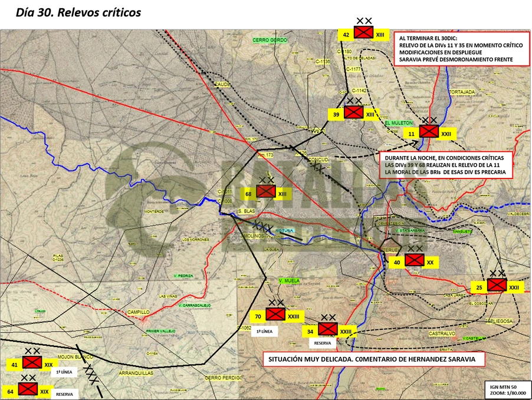The height and width of the screenshot is (400, 532).
Task: Select the "CAUDE" place label
Action: coord(222,84)
